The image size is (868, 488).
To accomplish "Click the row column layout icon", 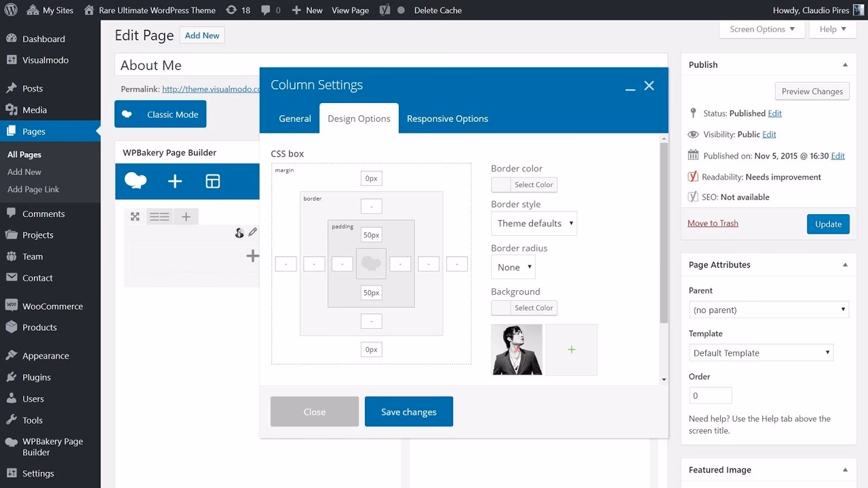I will pos(159,217).
